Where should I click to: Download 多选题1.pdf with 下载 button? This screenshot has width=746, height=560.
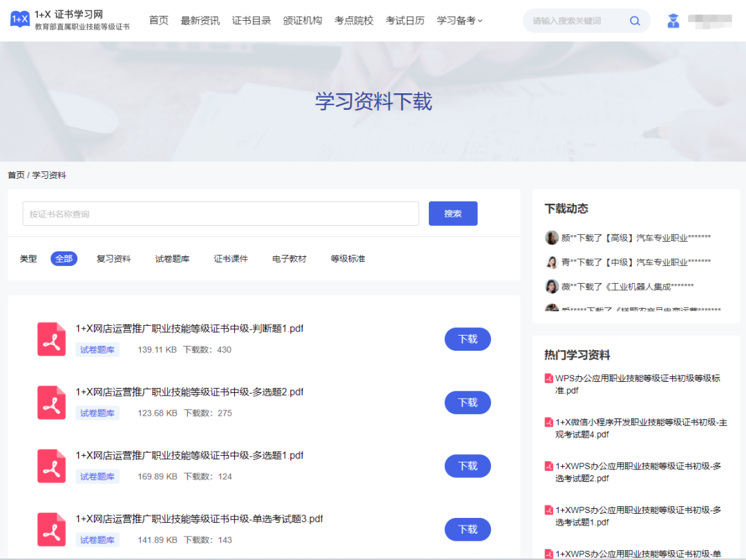click(x=468, y=466)
